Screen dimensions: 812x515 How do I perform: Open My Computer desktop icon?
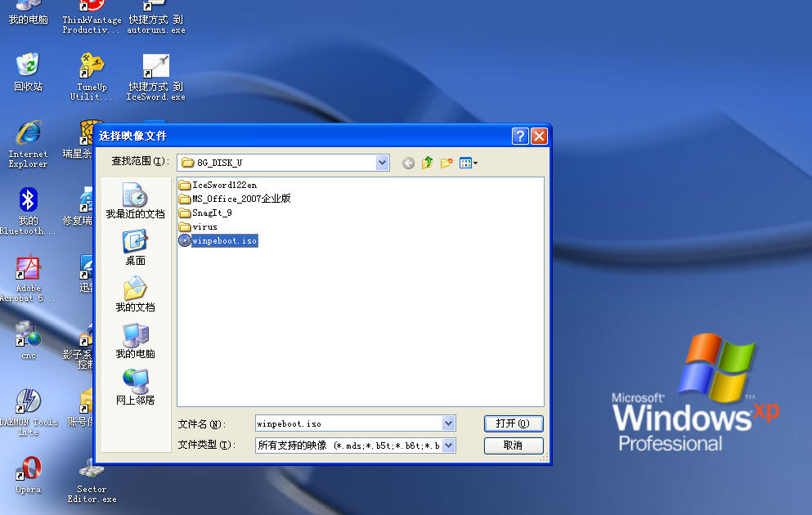click(28, 12)
